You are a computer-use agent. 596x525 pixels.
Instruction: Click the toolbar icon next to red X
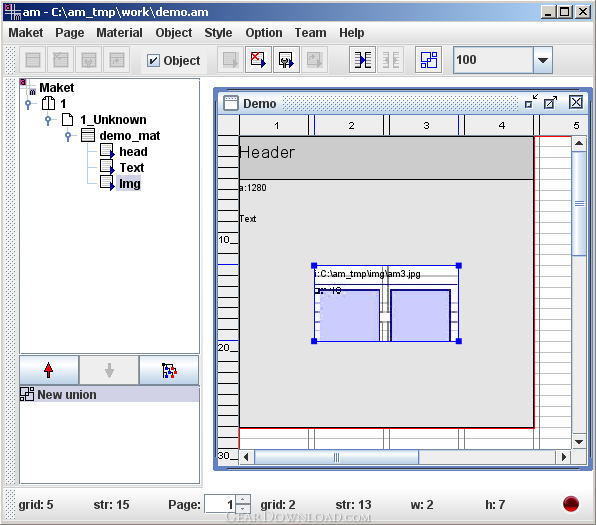coord(287,60)
